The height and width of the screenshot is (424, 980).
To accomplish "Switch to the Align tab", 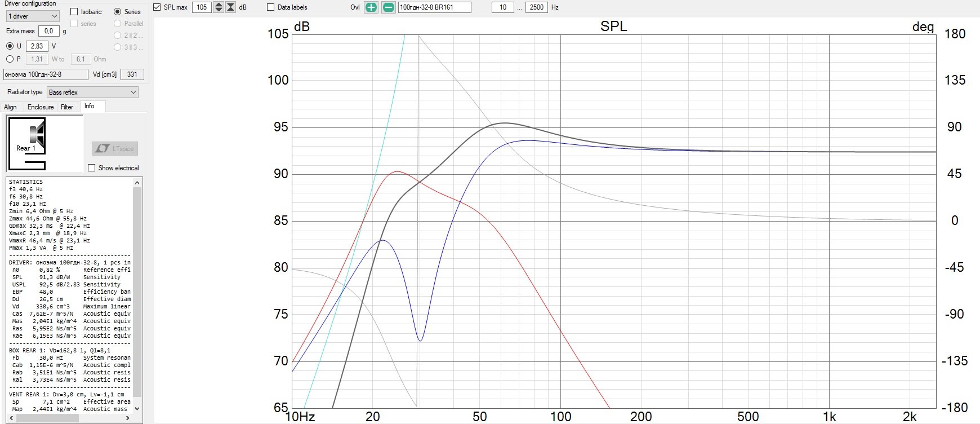I will (11, 107).
